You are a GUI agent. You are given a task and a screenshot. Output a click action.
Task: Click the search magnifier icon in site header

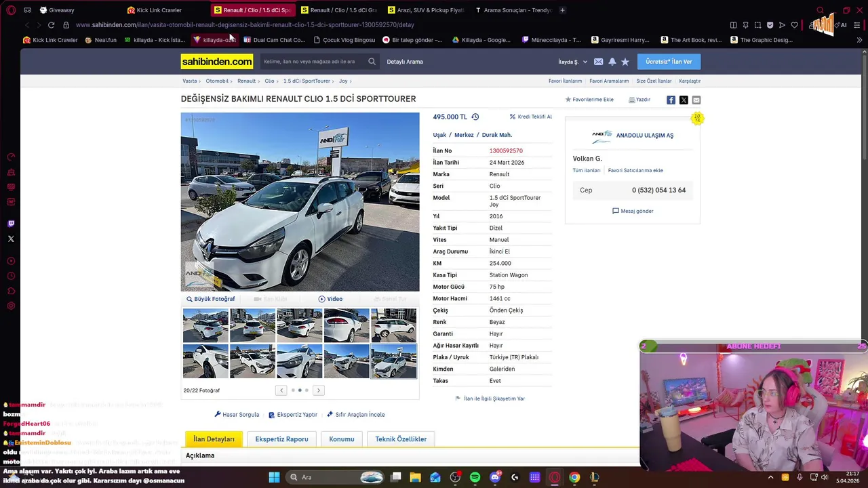click(x=372, y=62)
